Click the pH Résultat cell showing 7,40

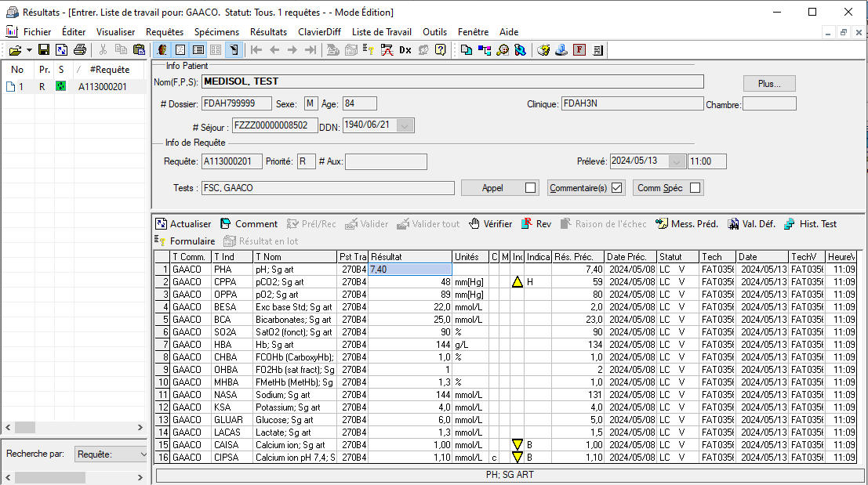tap(409, 270)
